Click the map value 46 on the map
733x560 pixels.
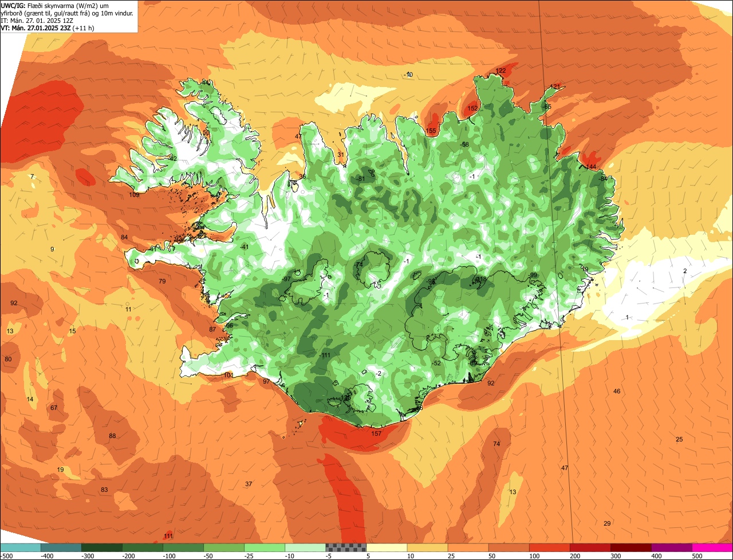[617, 391]
